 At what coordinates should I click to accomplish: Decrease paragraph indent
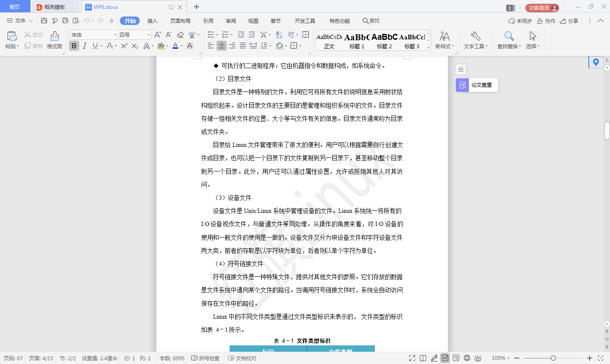(x=241, y=35)
